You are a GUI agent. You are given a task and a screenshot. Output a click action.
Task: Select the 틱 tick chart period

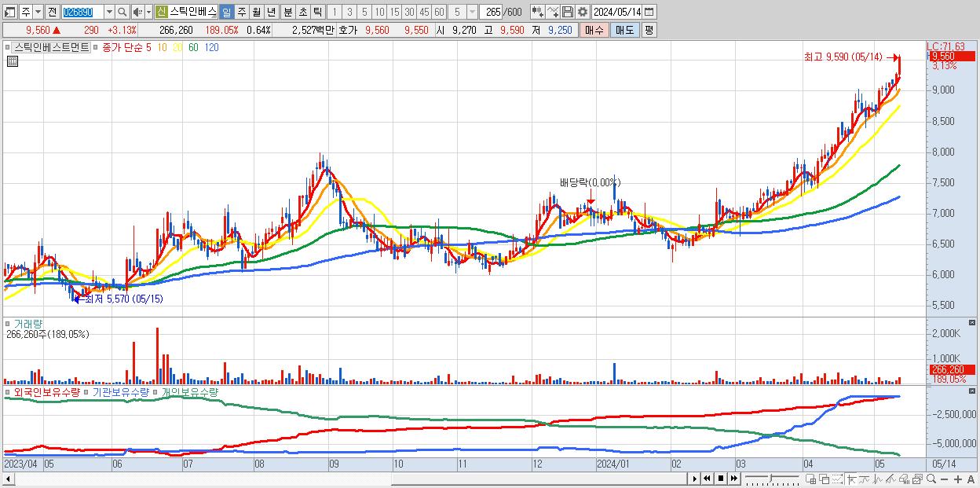(317, 12)
